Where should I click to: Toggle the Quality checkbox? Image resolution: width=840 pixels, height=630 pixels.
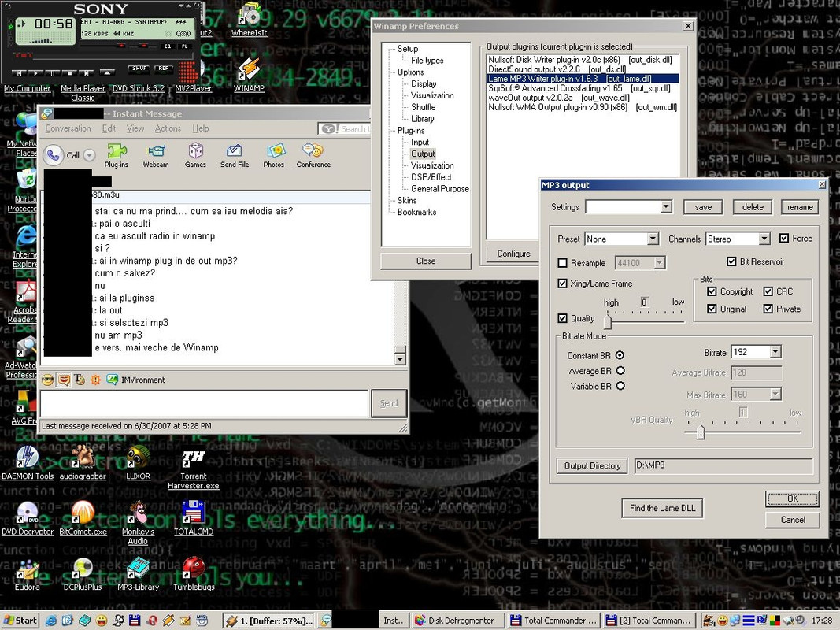tap(562, 317)
